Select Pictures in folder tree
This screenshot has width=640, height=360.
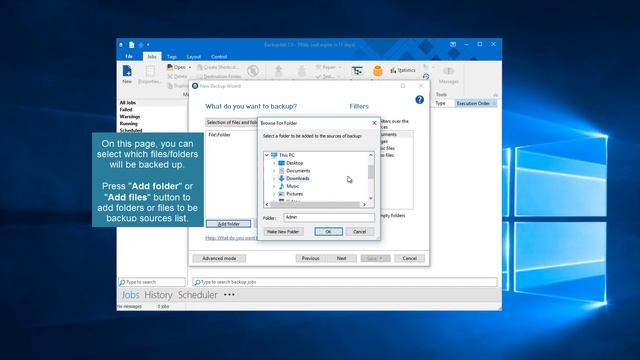[x=294, y=194]
